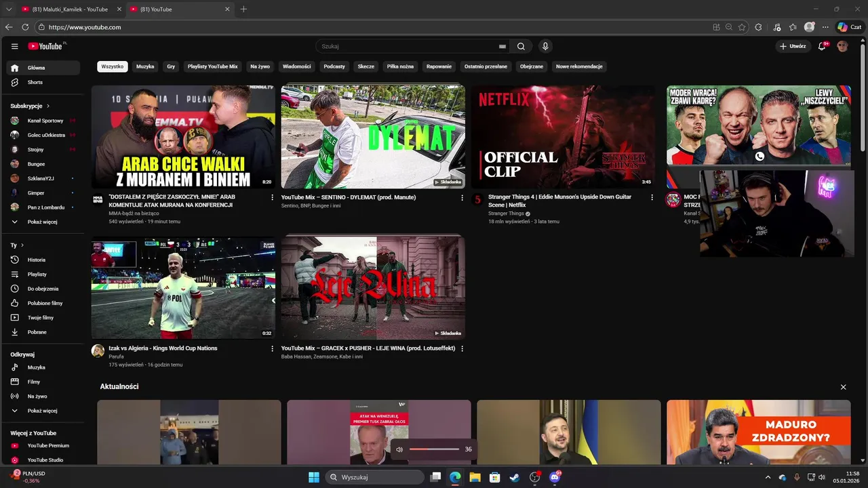This screenshot has height=488, width=868.
Task: Open Do obejrzenia watch-later list
Action: (x=43, y=289)
